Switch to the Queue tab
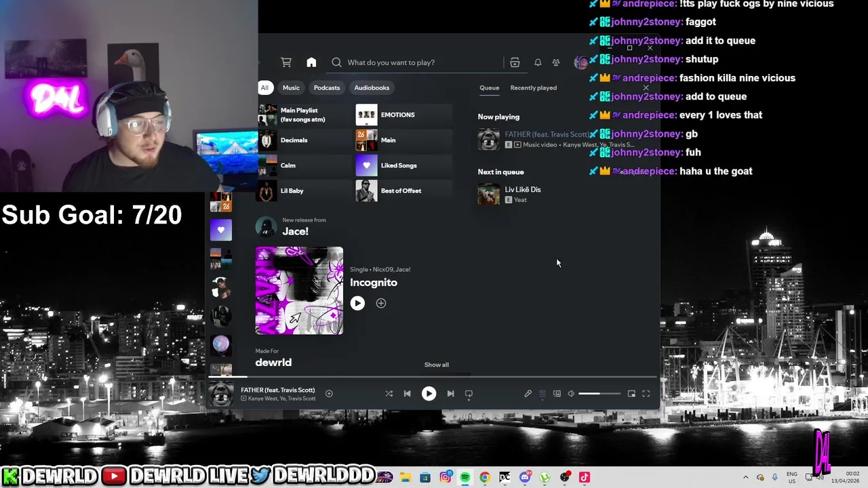The height and width of the screenshot is (488, 868). pyautogui.click(x=489, y=87)
